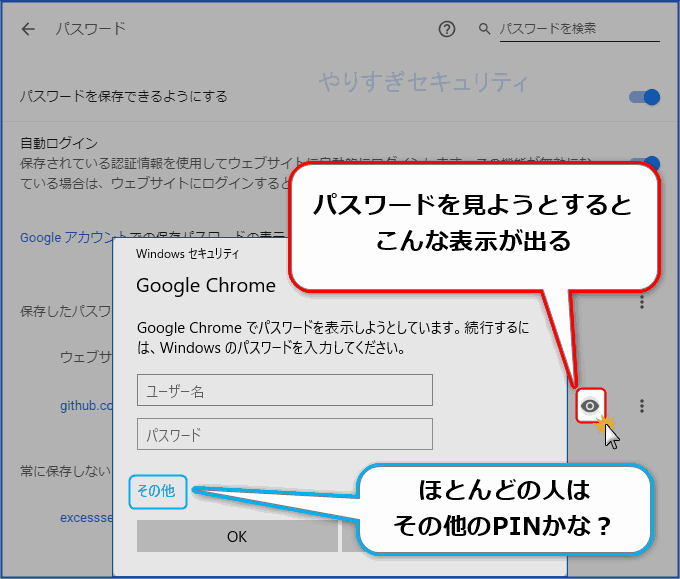Show password with the eye icon
The height and width of the screenshot is (579, 680).
pos(590,406)
